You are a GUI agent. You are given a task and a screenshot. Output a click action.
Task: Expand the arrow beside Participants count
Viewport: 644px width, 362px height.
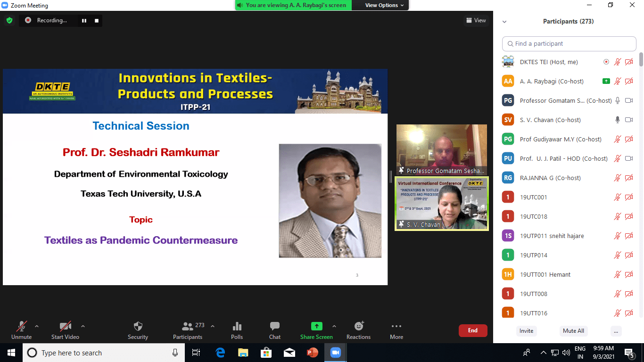212,326
